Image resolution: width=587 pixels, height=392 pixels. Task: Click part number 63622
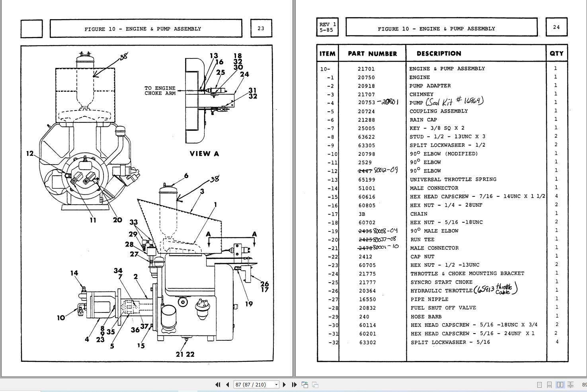pos(366,137)
